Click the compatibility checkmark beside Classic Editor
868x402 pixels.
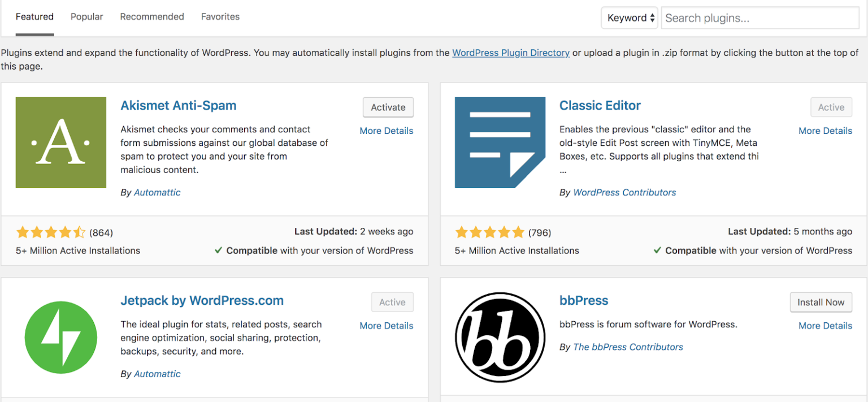click(657, 250)
